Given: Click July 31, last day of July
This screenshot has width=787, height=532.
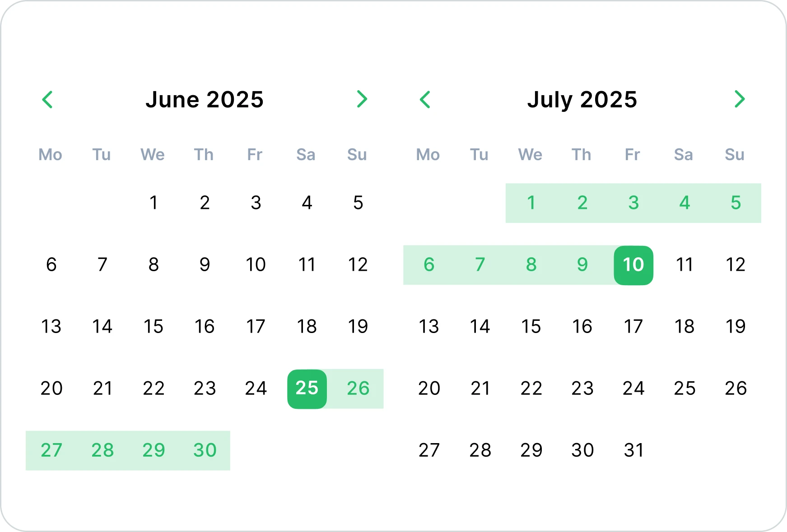Looking at the screenshot, I should click(633, 450).
